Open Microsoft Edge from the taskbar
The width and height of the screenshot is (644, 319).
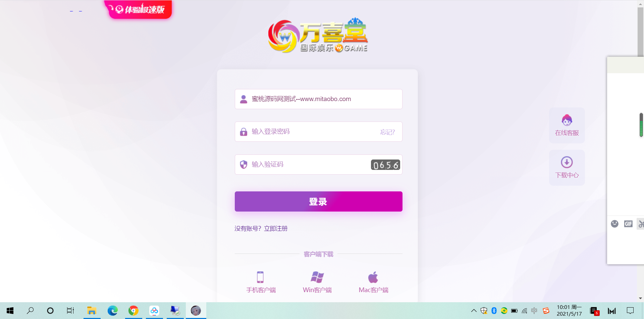[112, 311]
